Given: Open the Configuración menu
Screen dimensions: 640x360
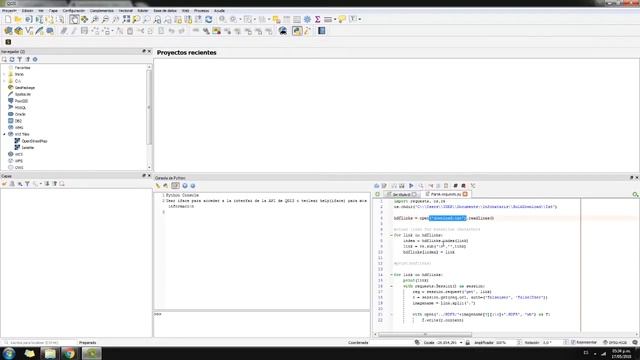Looking at the screenshot, I should coord(73,11).
